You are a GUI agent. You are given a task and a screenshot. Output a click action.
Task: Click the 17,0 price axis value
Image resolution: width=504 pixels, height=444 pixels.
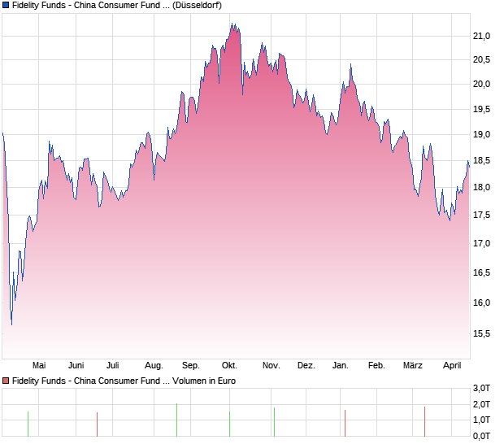point(481,243)
